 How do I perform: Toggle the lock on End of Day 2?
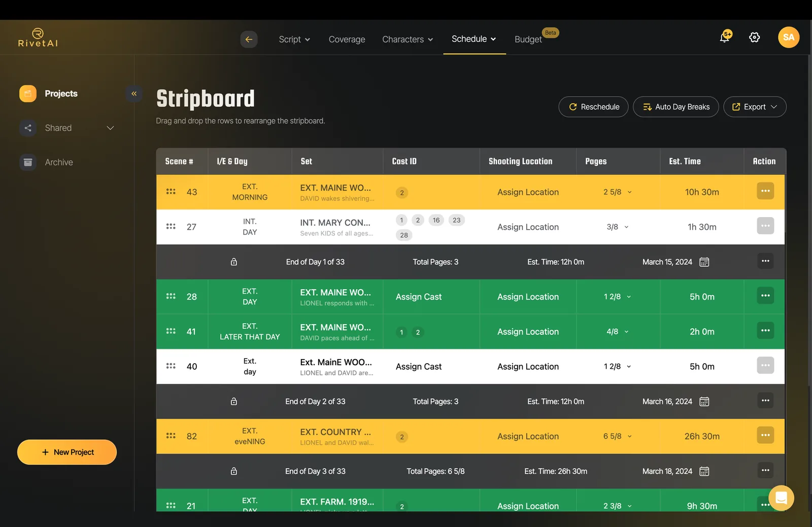(x=234, y=402)
